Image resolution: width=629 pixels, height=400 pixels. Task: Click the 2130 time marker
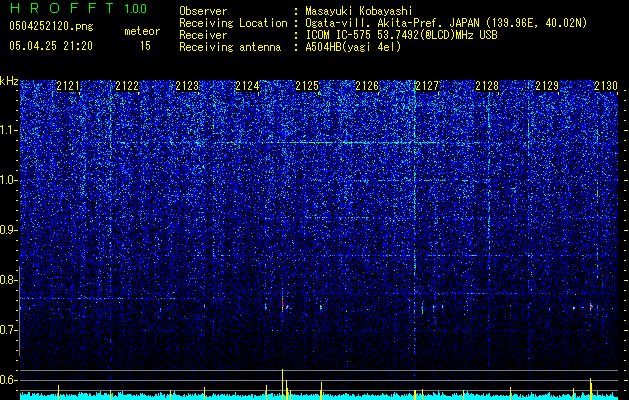tap(606, 86)
